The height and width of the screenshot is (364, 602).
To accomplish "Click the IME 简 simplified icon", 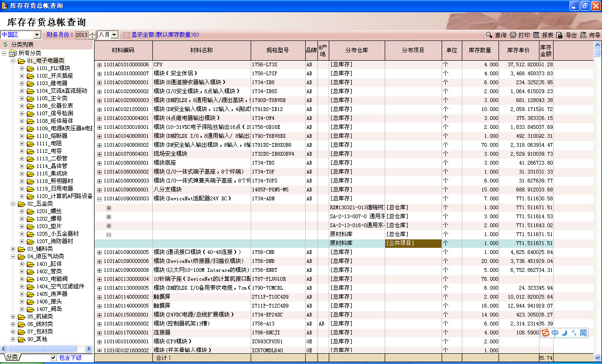I will 583,333.
